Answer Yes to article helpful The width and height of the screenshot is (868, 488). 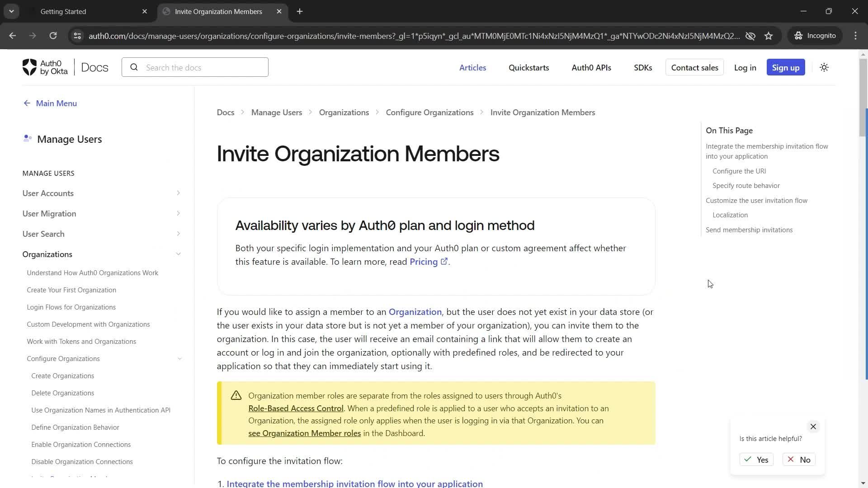pyautogui.click(x=756, y=460)
